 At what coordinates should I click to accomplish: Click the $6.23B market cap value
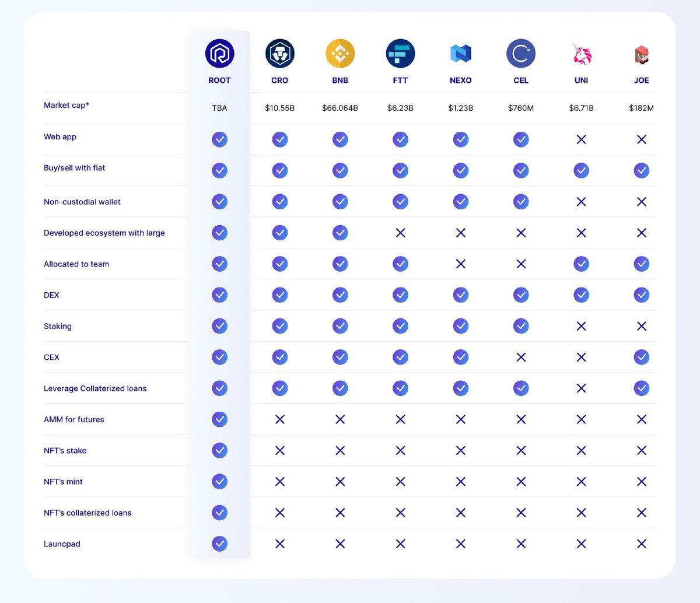400,108
